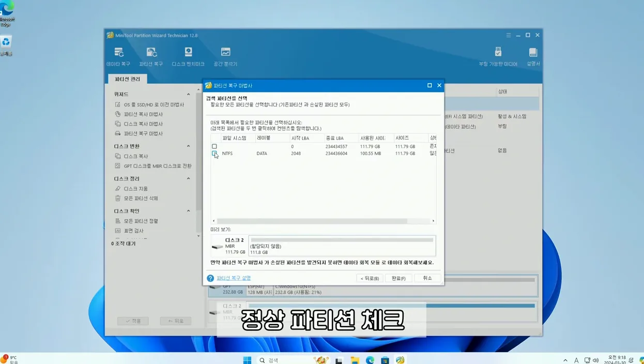Choose 디스크 복사 under 디스크 변환
Viewport: 644px width, 364px height.
(x=131, y=156)
